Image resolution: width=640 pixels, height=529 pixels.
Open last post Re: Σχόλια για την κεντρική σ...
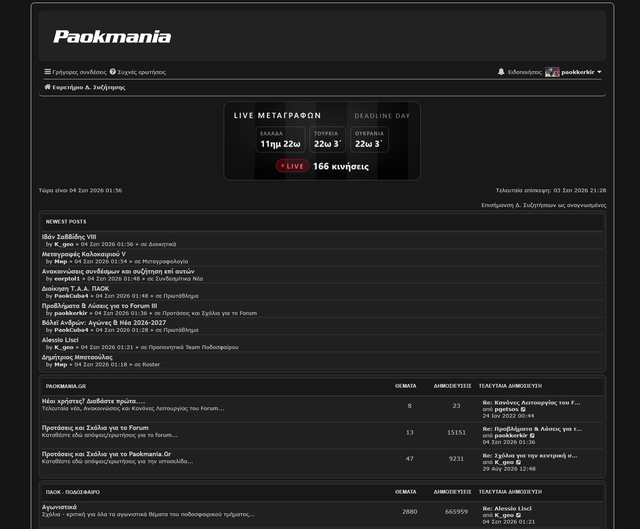tap(530, 456)
